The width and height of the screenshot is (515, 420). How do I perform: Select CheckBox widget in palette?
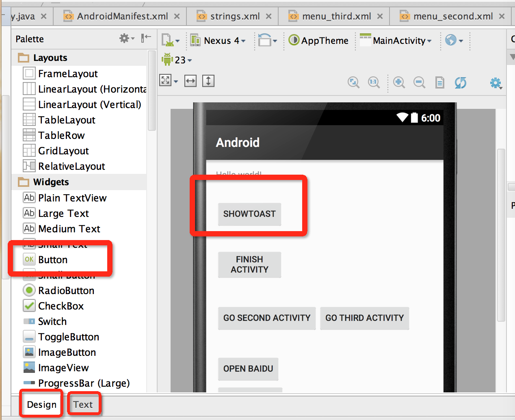coord(61,306)
